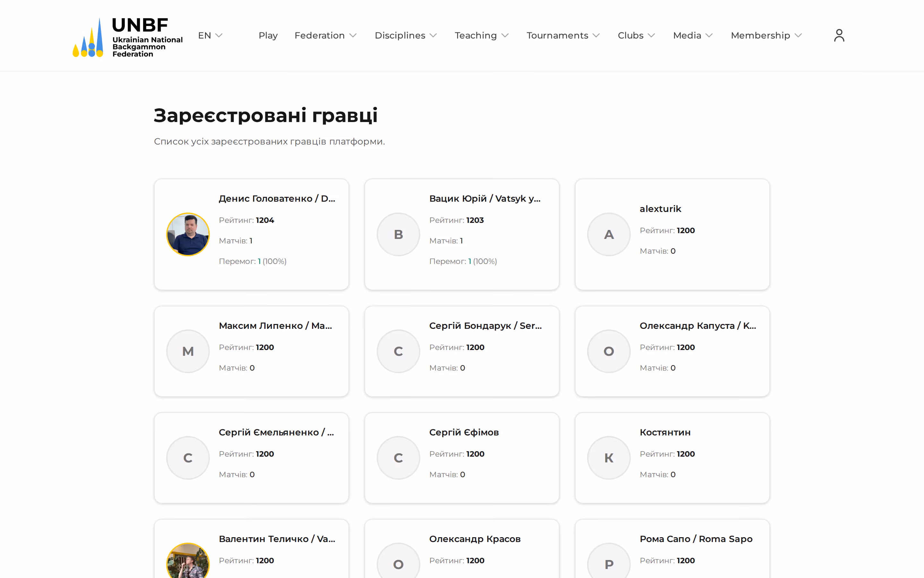Viewport: 924px width, 578px height.
Task: Click alexturik's 'Матчів: 0' text
Action: pyautogui.click(x=657, y=251)
